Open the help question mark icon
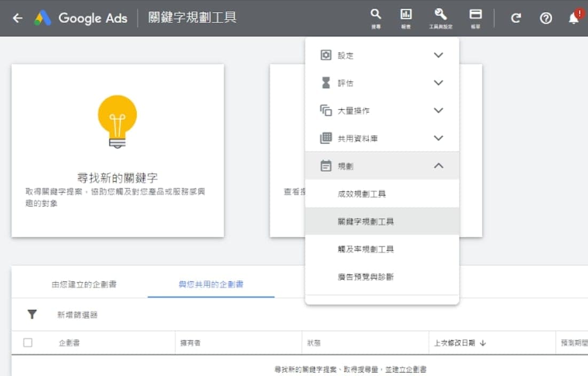Viewport: 588px width, 376px height. click(x=546, y=18)
